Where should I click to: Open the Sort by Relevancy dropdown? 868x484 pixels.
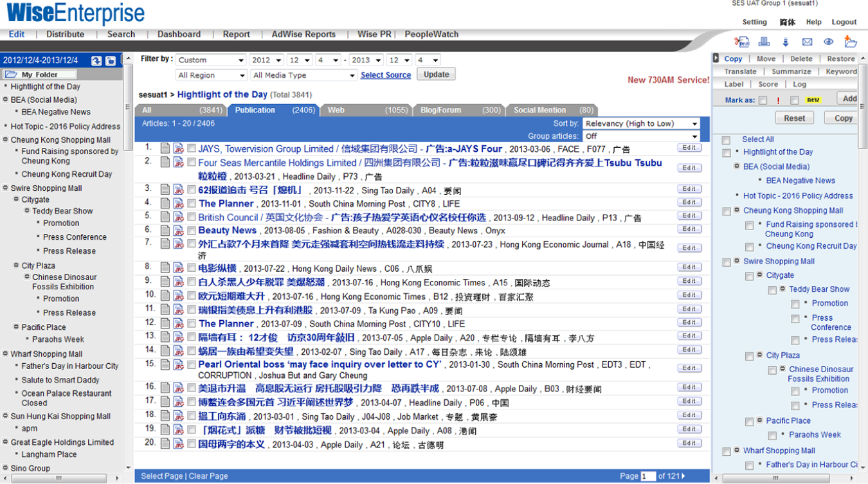pyautogui.click(x=641, y=123)
